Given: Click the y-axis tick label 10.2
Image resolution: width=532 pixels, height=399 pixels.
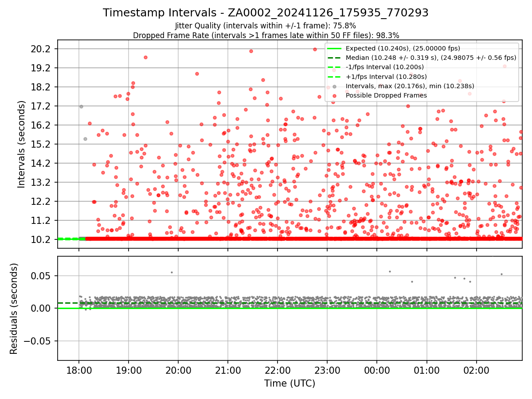Looking at the screenshot, I should [x=41, y=239].
